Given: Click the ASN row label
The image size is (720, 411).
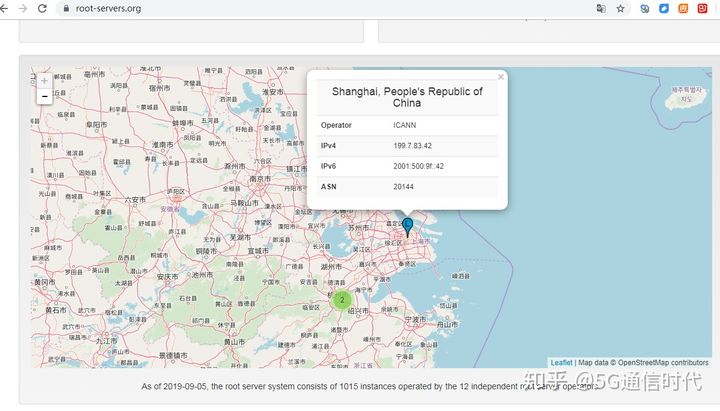Looking at the screenshot, I should (x=329, y=187).
